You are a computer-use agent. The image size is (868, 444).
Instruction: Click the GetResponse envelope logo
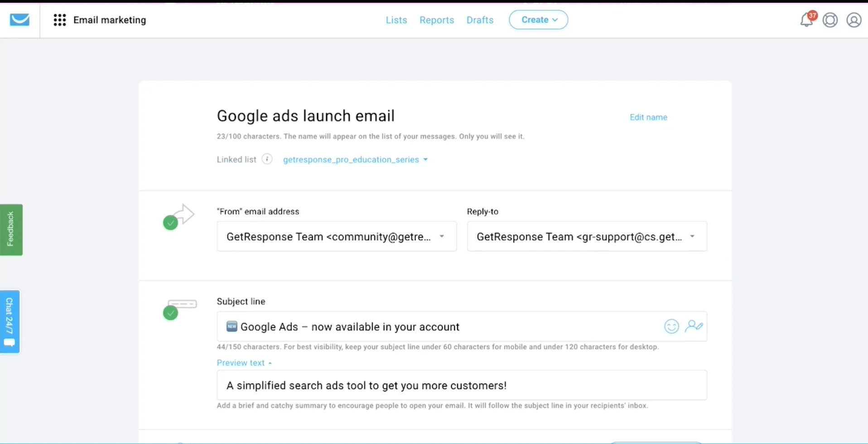(19, 20)
